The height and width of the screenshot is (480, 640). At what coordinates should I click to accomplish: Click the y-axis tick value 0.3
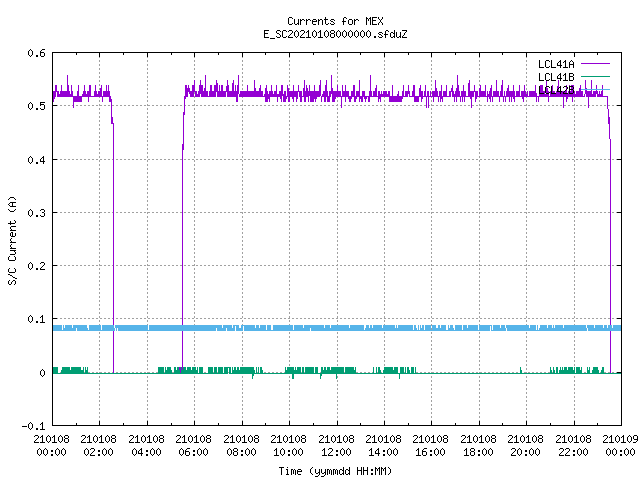click(x=37, y=213)
